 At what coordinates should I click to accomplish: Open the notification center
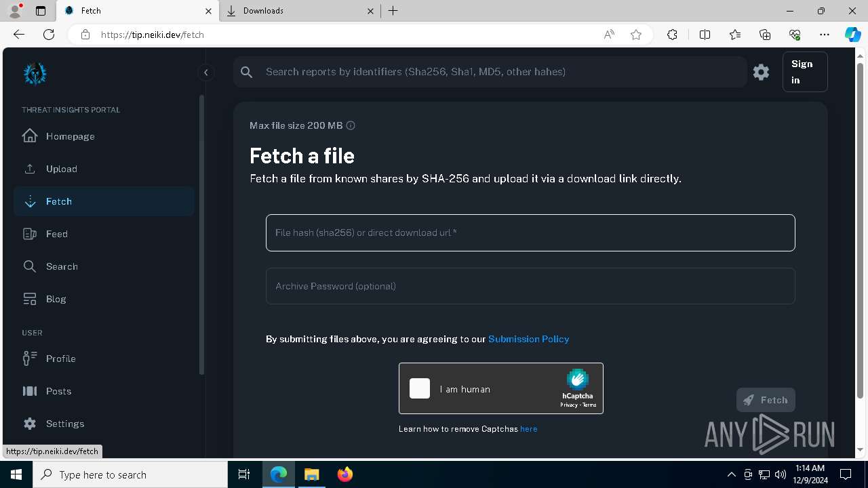(x=846, y=474)
